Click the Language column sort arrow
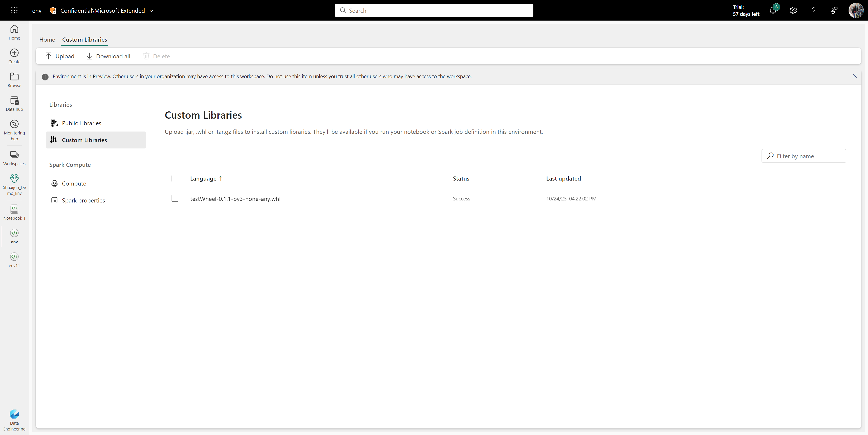The image size is (868, 435). (222, 178)
